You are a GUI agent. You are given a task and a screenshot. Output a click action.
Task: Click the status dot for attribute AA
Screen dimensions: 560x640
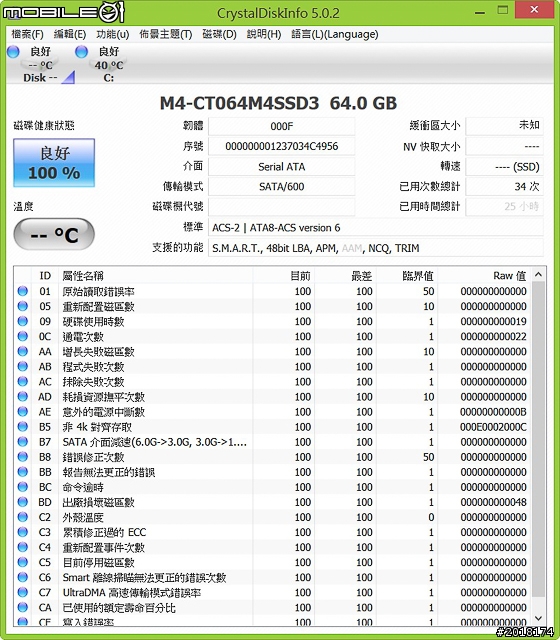[23, 351]
